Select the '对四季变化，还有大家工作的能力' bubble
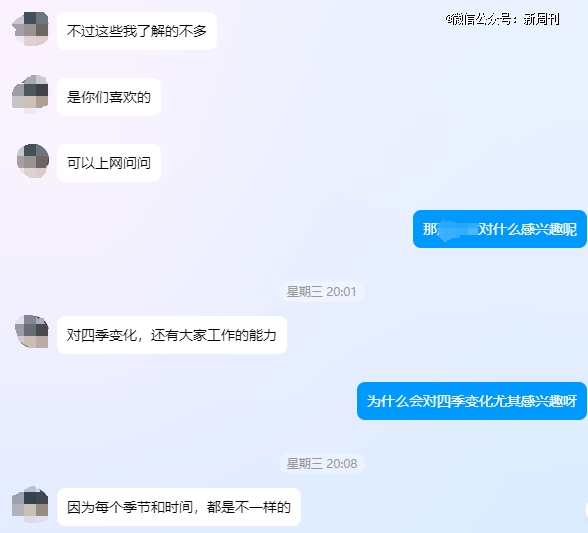This screenshot has width=588, height=533. point(172,335)
